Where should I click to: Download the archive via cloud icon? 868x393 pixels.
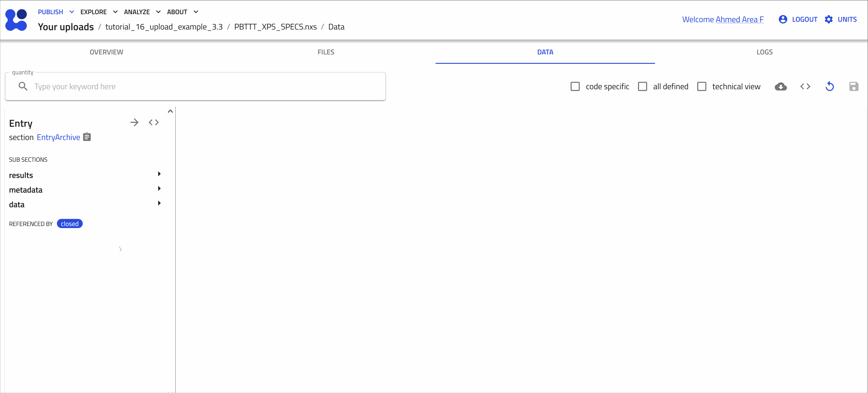pyautogui.click(x=780, y=87)
